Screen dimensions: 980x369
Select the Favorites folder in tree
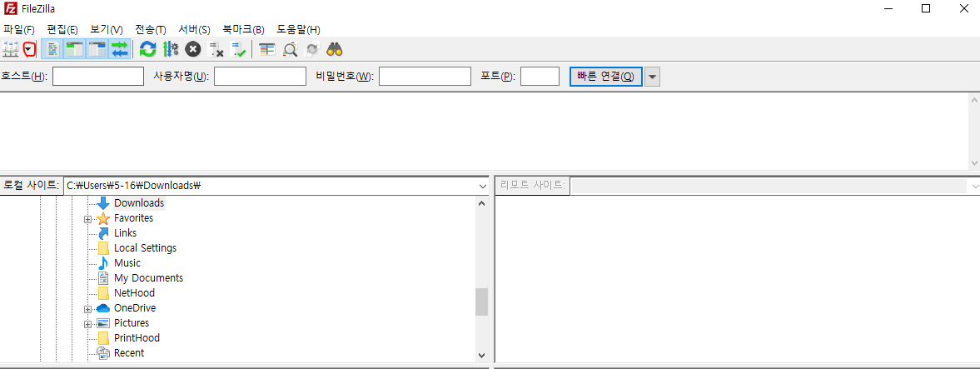pyautogui.click(x=133, y=218)
